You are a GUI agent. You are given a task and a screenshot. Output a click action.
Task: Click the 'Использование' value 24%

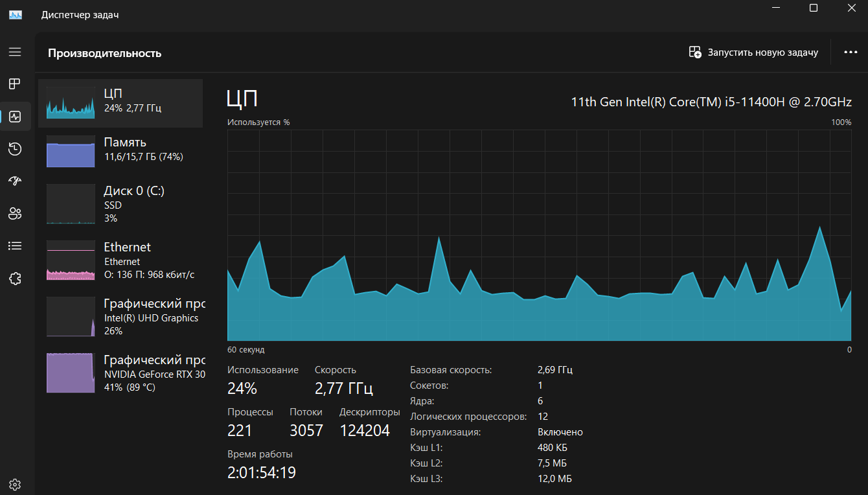(242, 389)
